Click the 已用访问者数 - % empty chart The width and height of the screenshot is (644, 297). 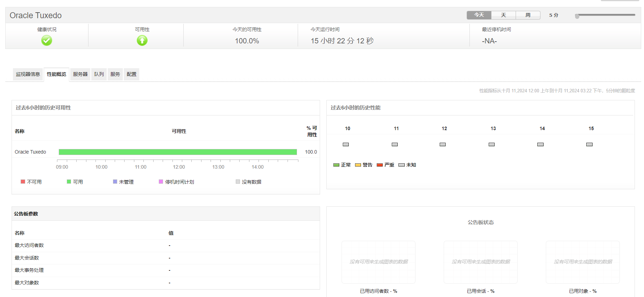coord(378,262)
